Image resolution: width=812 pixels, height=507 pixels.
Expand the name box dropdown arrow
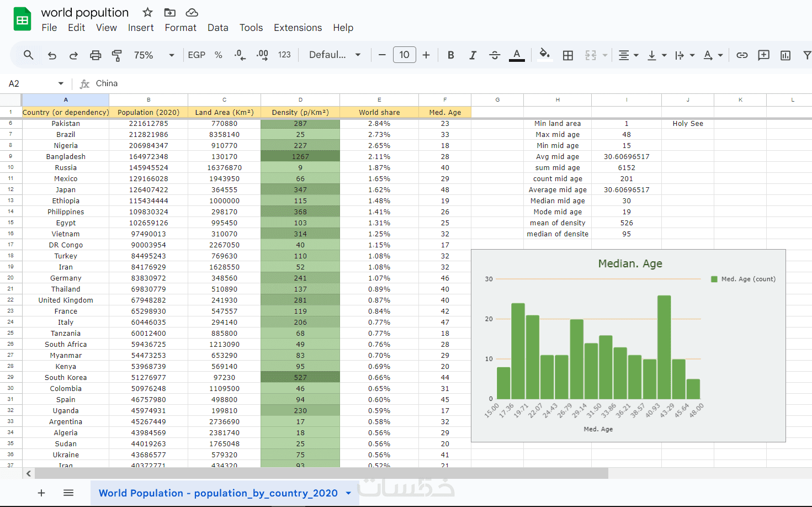coord(61,83)
